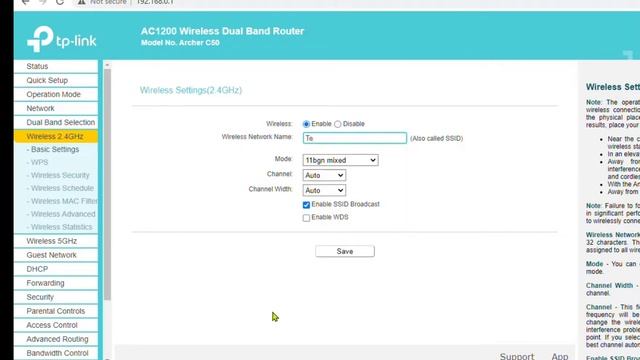
Task: Select the Disable wireless radio button
Action: (338, 124)
